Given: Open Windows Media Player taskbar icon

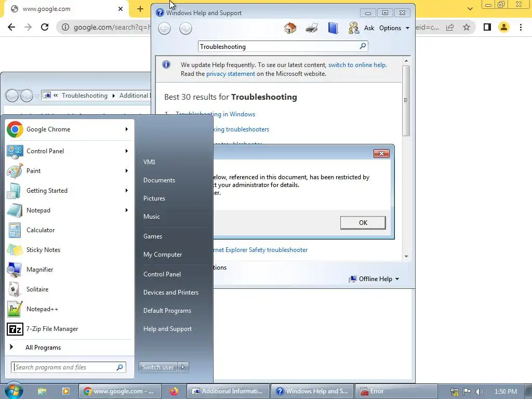Looking at the screenshot, I should (x=65, y=391).
